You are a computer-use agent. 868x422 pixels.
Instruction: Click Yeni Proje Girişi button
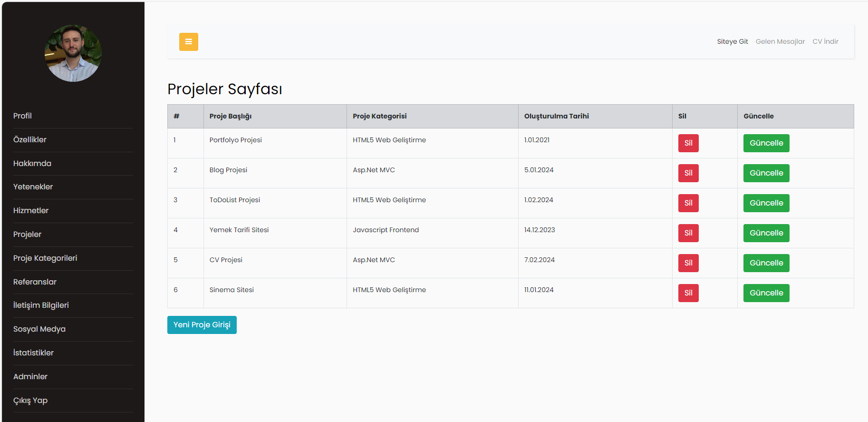[202, 325]
